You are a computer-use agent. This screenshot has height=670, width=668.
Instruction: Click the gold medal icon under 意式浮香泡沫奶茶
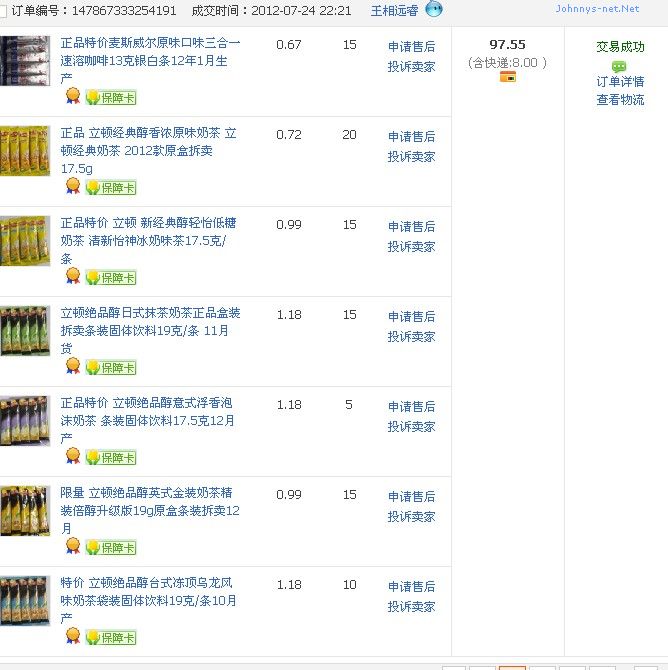tap(73, 456)
